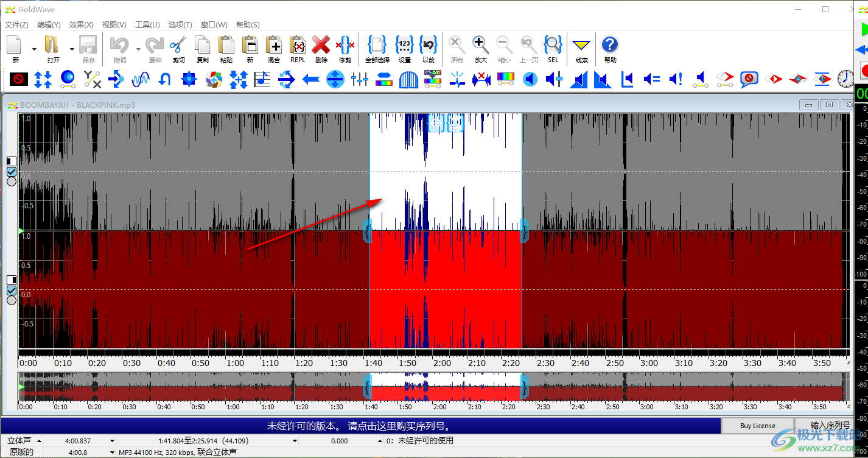Open the 编辑(Y) menu
This screenshot has height=458, width=868.
(x=49, y=25)
